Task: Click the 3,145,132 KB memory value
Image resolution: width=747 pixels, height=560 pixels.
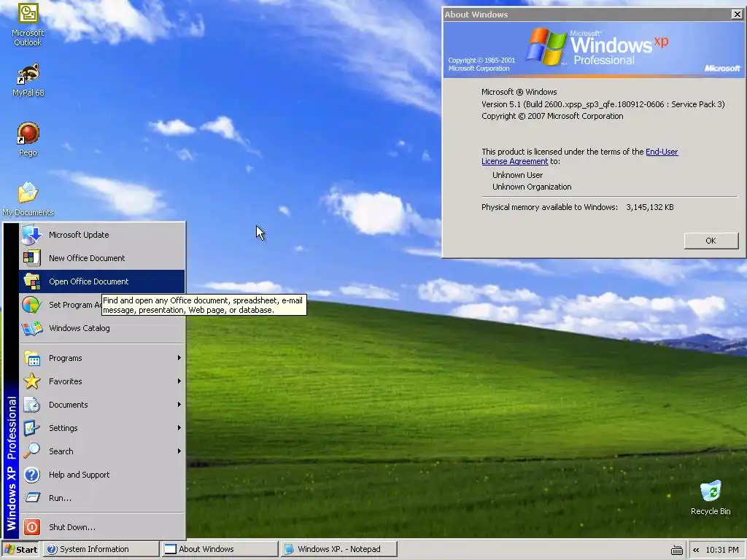Action: (650, 207)
